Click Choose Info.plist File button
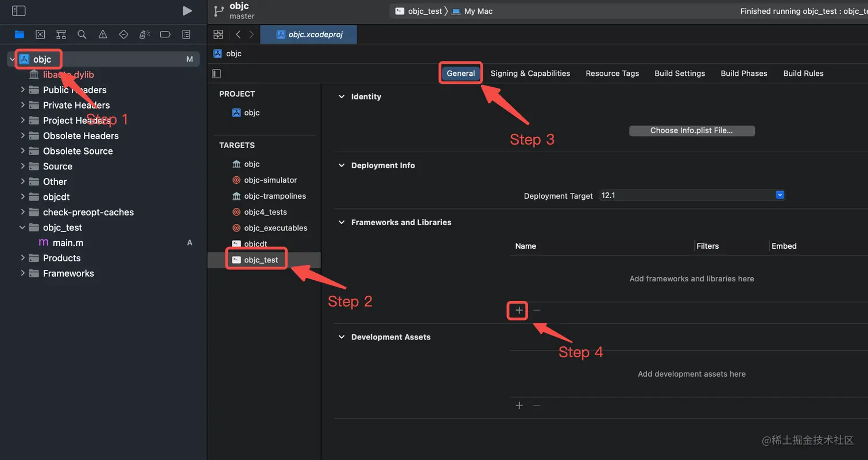The image size is (868, 460). click(x=692, y=130)
